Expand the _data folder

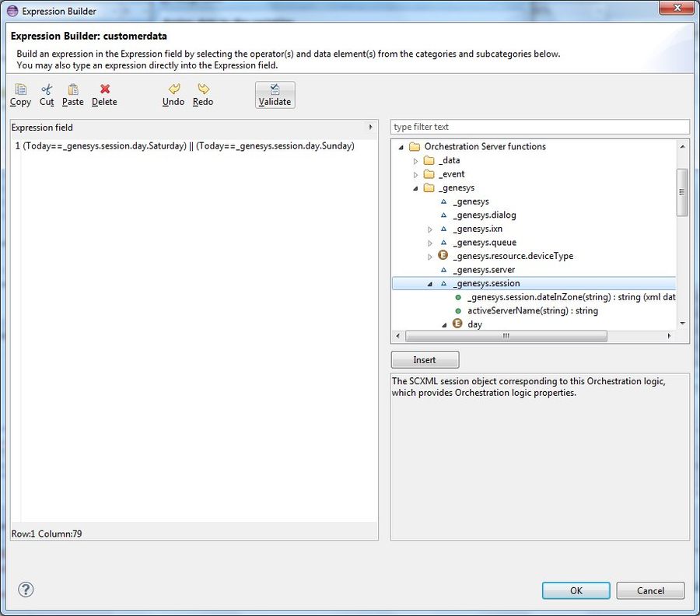click(415, 161)
